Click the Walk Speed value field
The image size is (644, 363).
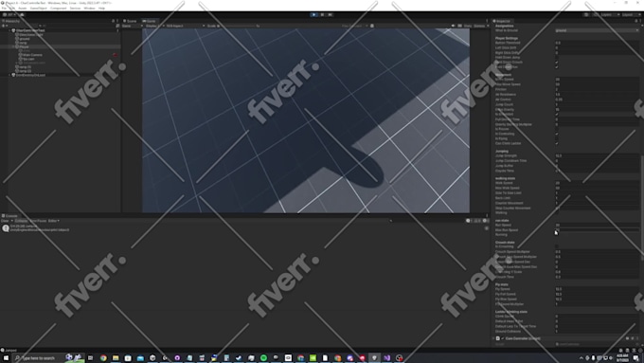[597, 183]
